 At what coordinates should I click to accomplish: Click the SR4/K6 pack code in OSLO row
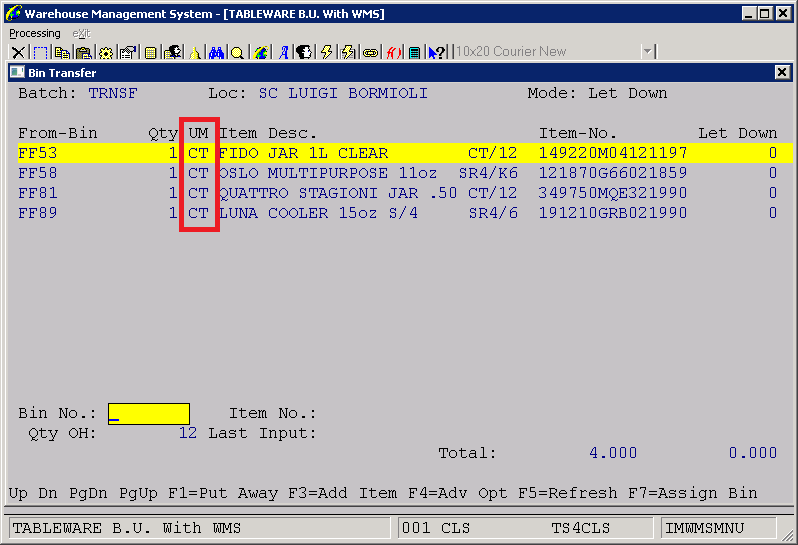(488, 173)
